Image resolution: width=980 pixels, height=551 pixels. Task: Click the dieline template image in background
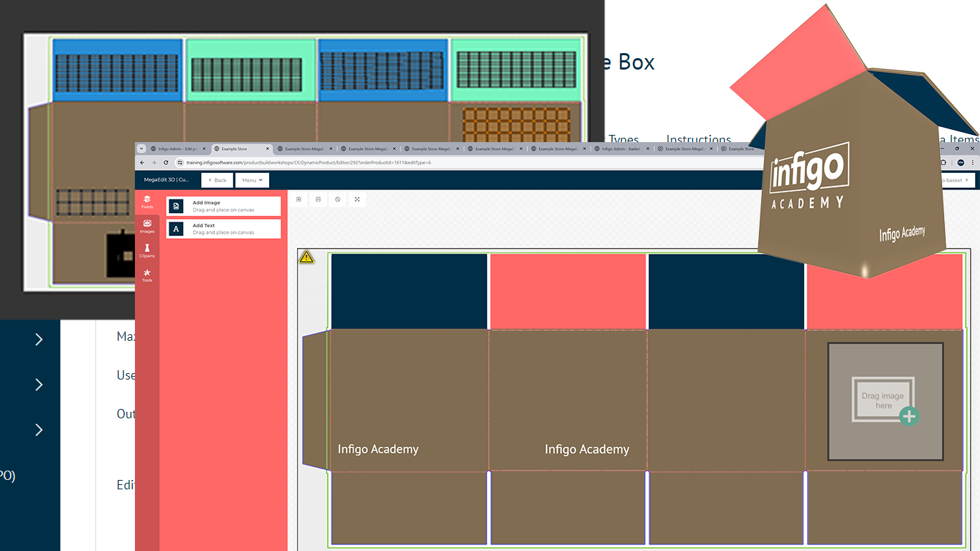[306, 161]
